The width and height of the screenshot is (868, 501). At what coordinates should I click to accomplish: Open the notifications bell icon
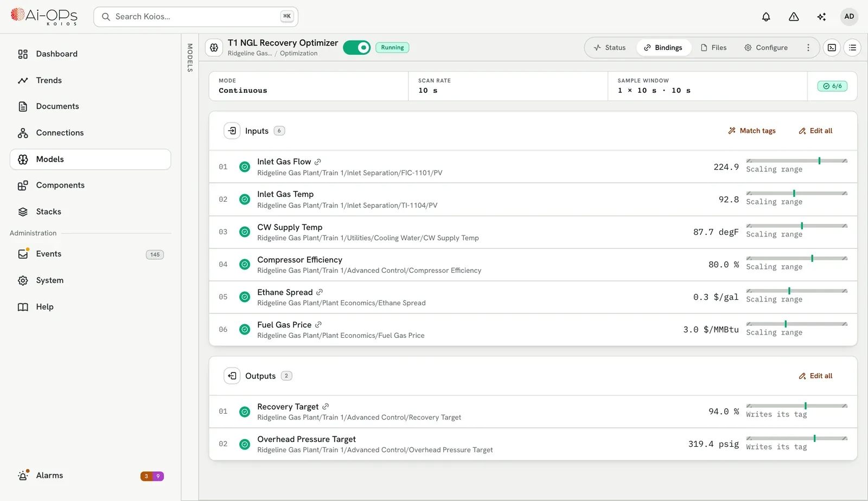(x=766, y=17)
